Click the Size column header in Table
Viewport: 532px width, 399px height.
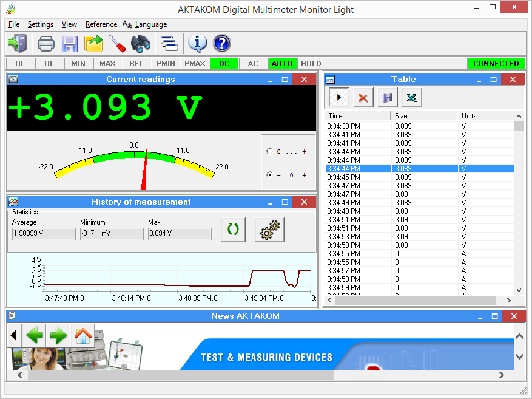(x=424, y=116)
